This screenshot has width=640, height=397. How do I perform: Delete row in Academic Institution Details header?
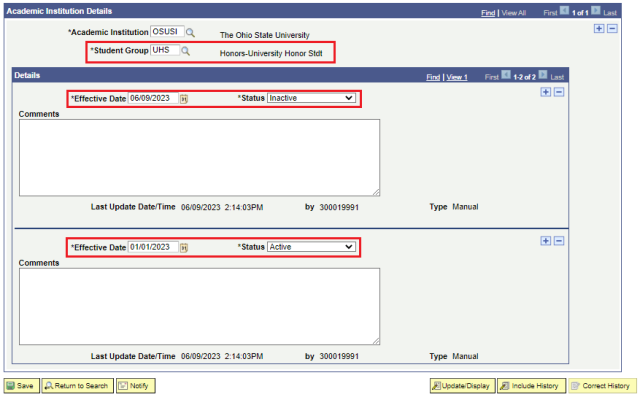(x=612, y=29)
